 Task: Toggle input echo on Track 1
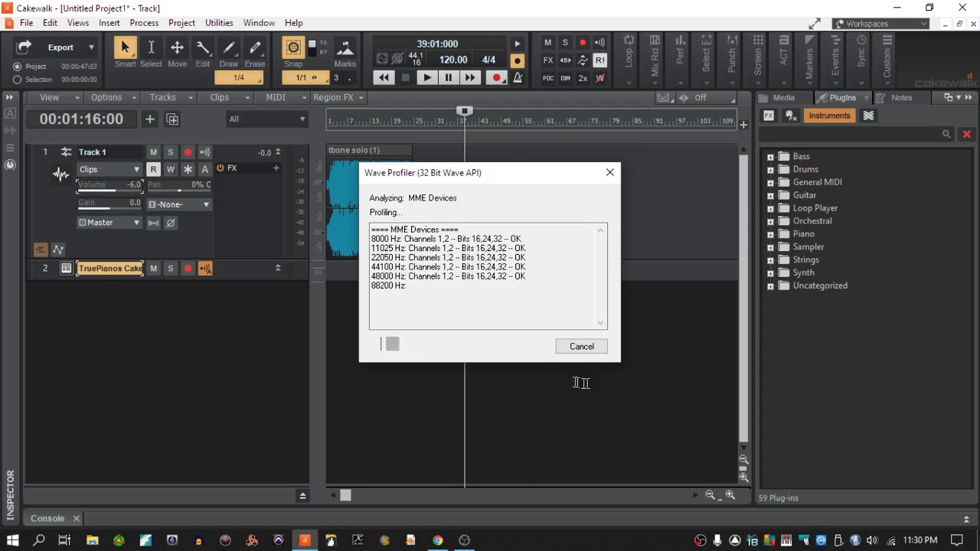coord(204,152)
